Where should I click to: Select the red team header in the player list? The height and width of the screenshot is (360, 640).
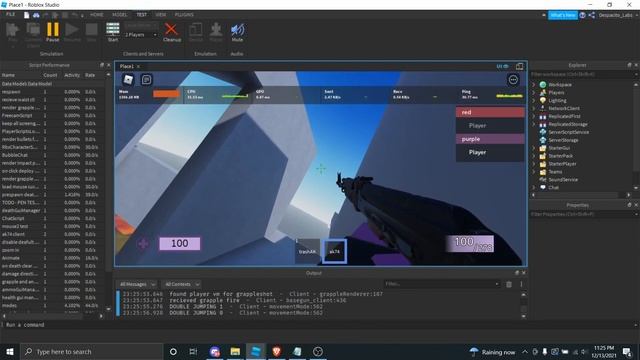490,112
